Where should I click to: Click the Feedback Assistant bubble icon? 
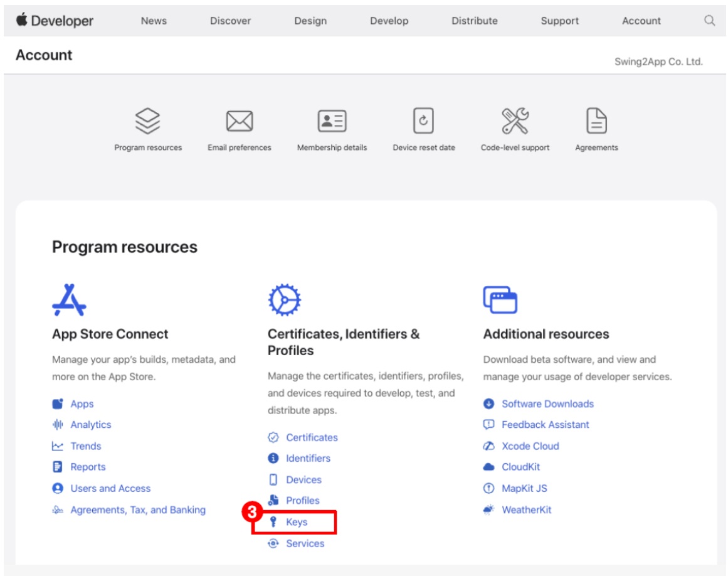click(x=489, y=425)
